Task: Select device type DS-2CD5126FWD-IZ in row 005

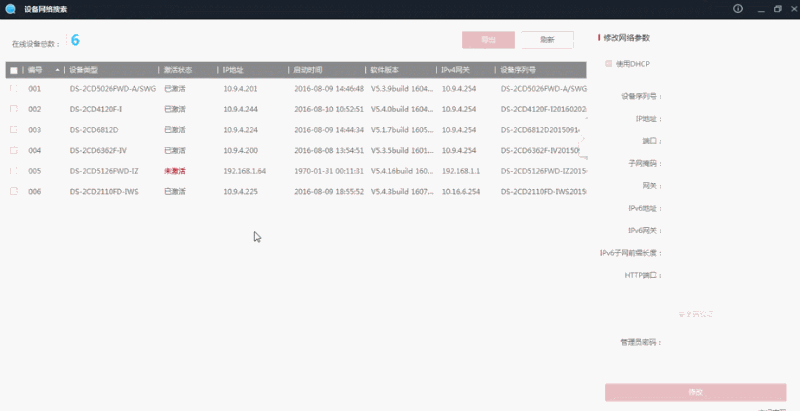Action: [104, 171]
